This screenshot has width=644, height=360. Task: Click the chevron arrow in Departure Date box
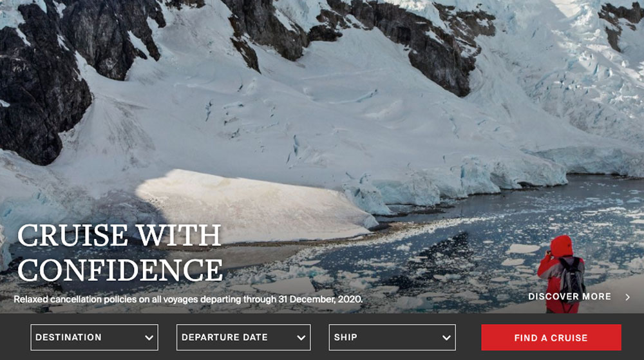click(x=301, y=338)
